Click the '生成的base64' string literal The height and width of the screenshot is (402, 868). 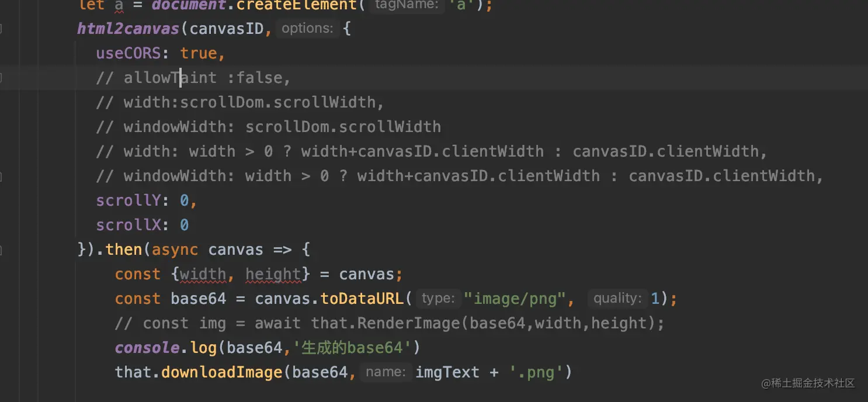click(x=352, y=348)
